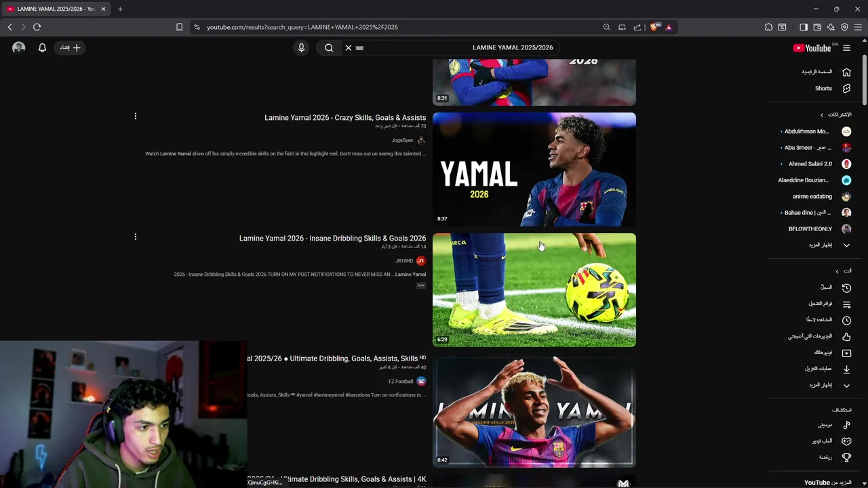Open Watch Later clock icon

(x=846, y=320)
